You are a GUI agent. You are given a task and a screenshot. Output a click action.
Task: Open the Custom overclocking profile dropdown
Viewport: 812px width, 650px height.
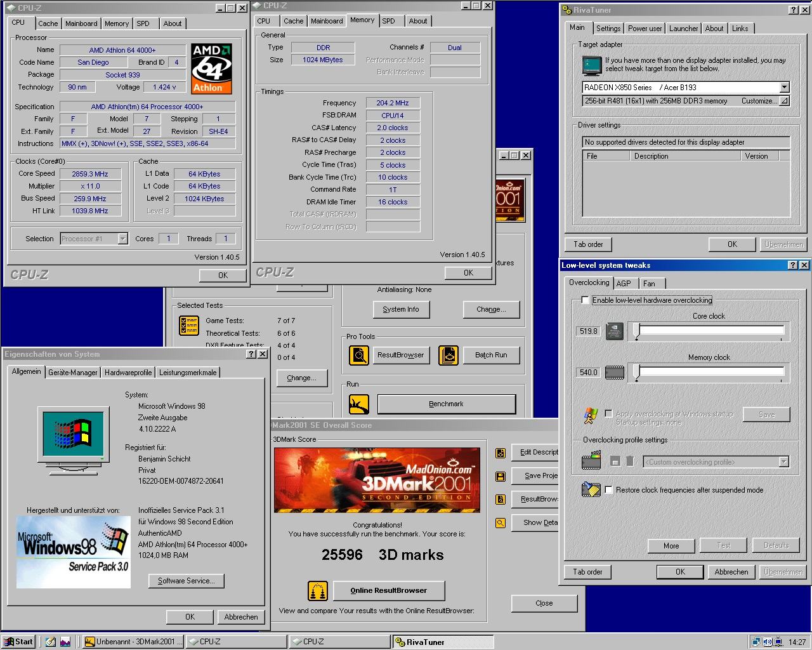click(x=783, y=462)
